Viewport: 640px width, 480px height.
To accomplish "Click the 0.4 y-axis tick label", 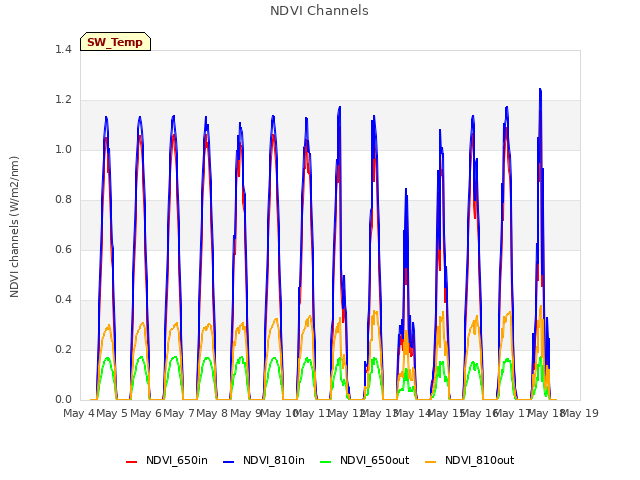I will click(x=63, y=300).
